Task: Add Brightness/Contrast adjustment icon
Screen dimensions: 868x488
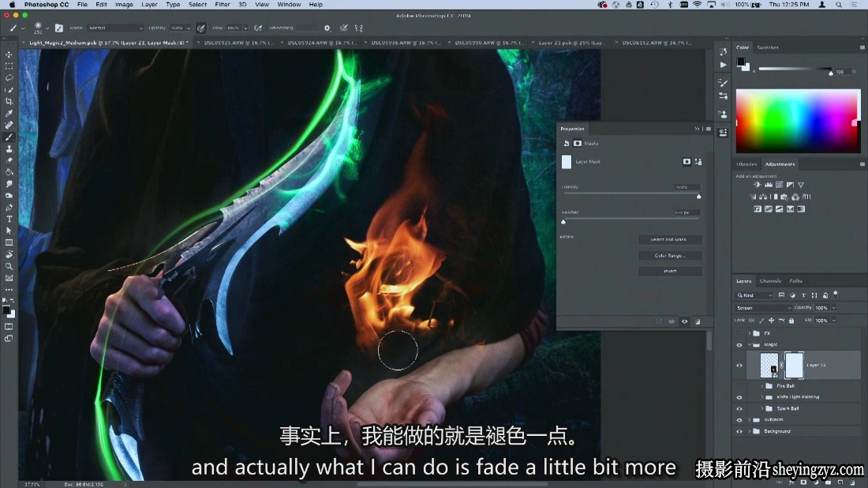Action: coord(758,185)
